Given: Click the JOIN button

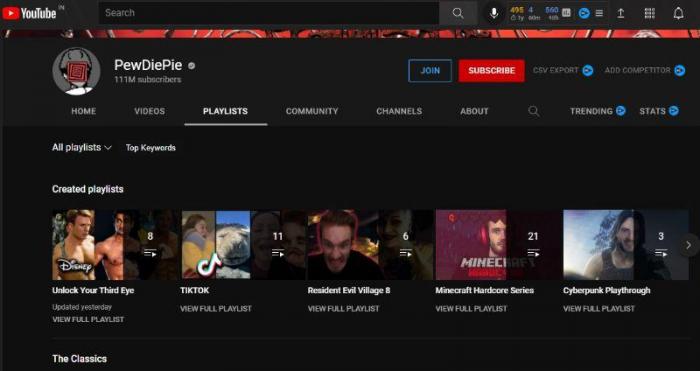Looking at the screenshot, I should [x=430, y=71].
